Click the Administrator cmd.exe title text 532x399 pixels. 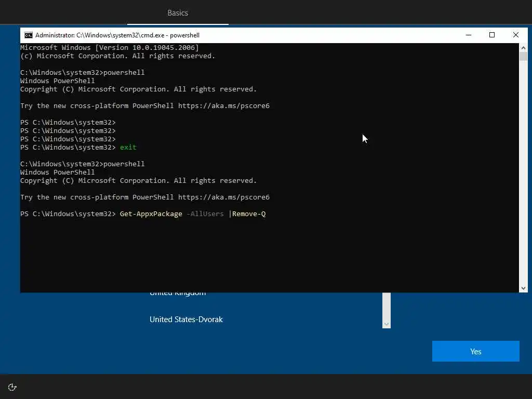pyautogui.click(x=117, y=35)
